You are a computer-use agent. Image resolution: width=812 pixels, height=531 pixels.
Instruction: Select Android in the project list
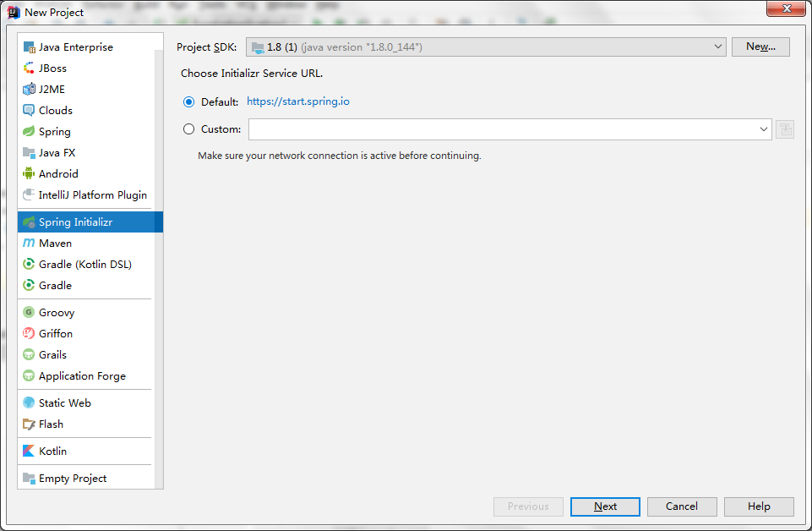coord(86,173)
